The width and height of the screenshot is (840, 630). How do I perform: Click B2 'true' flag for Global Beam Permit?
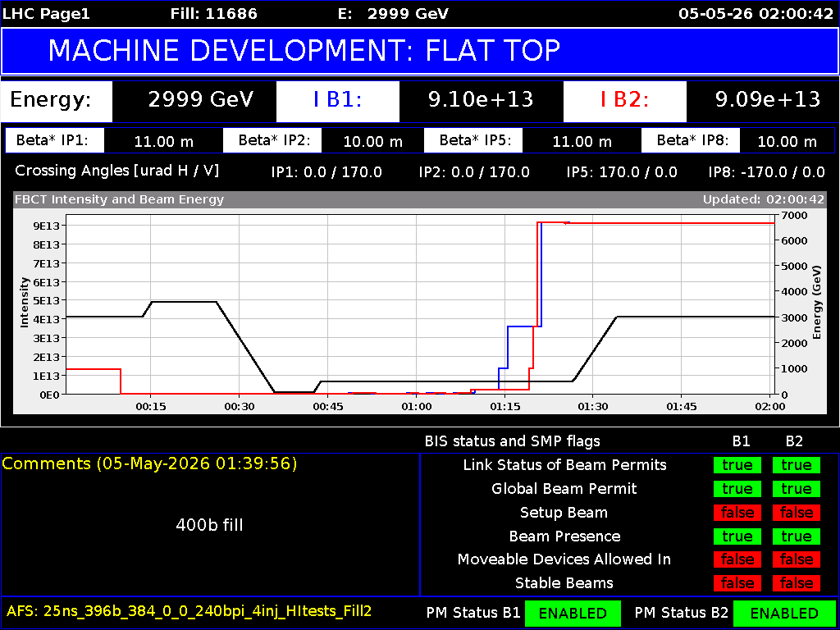pyautogui.click(x=796, y=489)
